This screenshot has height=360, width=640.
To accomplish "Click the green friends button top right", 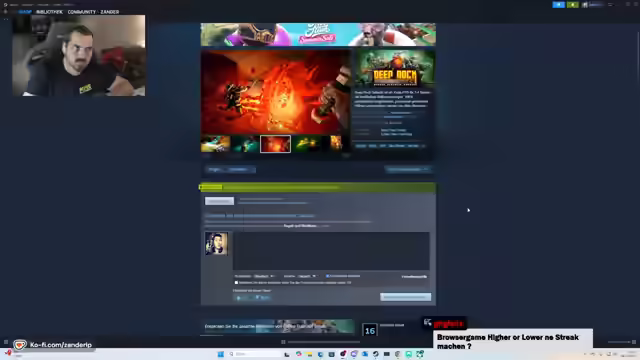I will [573, 5].
